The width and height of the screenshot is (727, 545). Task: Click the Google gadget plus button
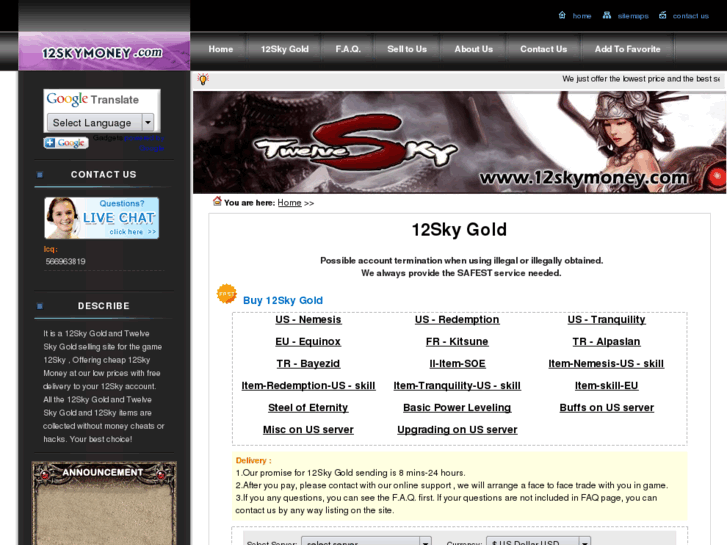click(x=66, y=143)
